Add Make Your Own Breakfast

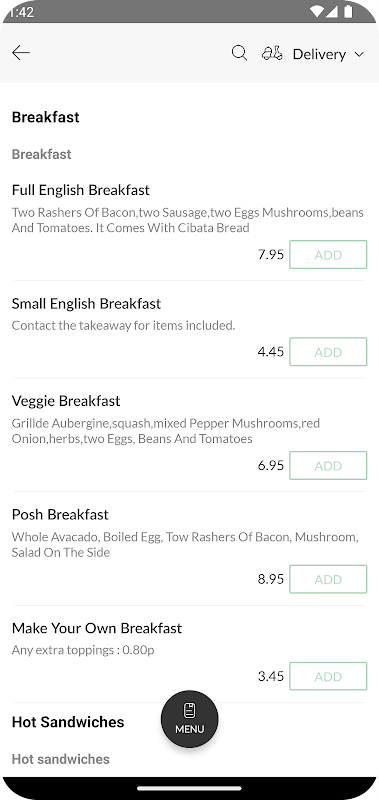tap(328, 677)
